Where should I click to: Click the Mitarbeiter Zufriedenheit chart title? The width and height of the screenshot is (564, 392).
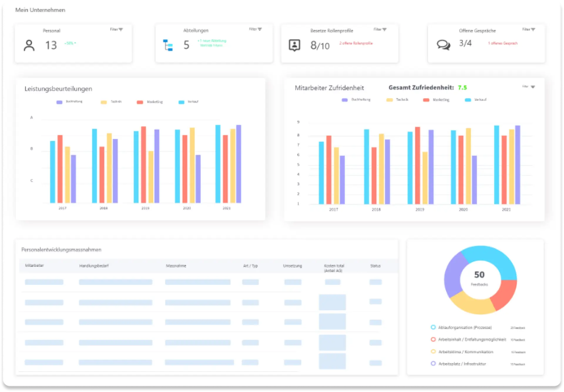[329, 88]
